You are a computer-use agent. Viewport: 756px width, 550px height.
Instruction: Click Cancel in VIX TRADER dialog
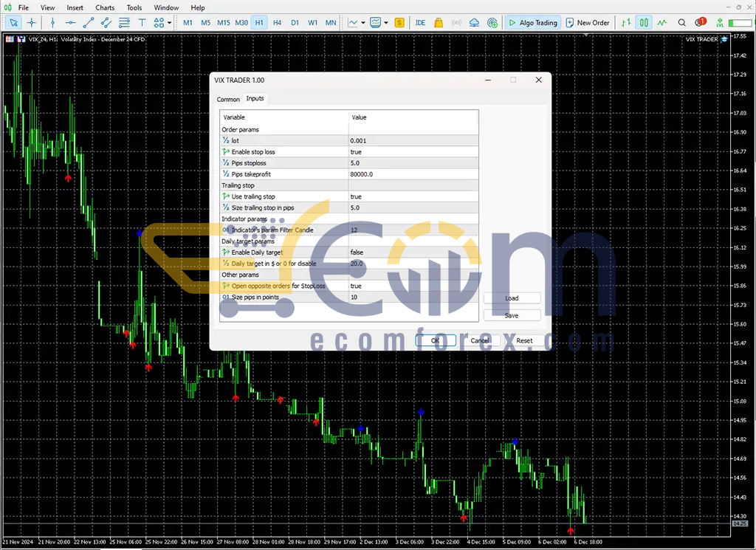[480, 340]
